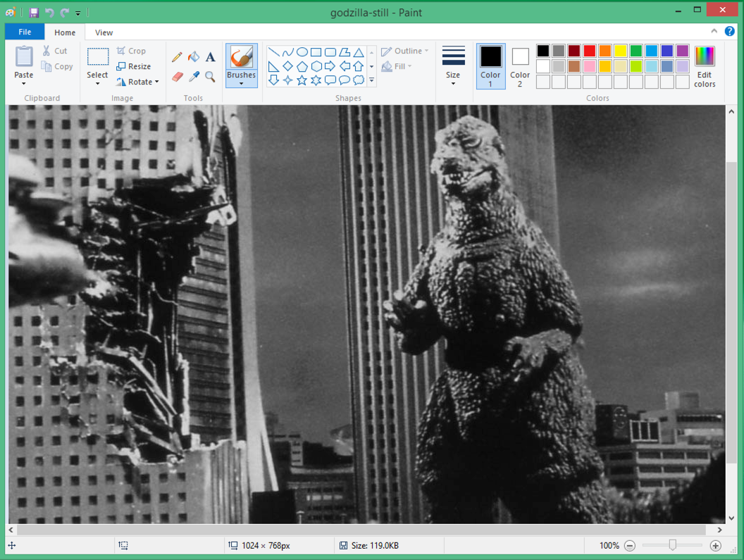Collapse the ribbon with the chevron
The image size is (744, 560).
coord(714,31)
